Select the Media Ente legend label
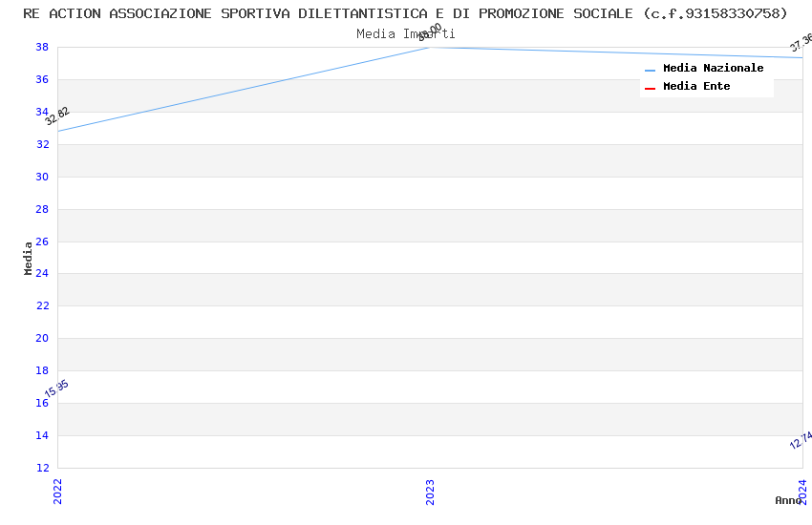Screen dimensions: 812x525 696,87
